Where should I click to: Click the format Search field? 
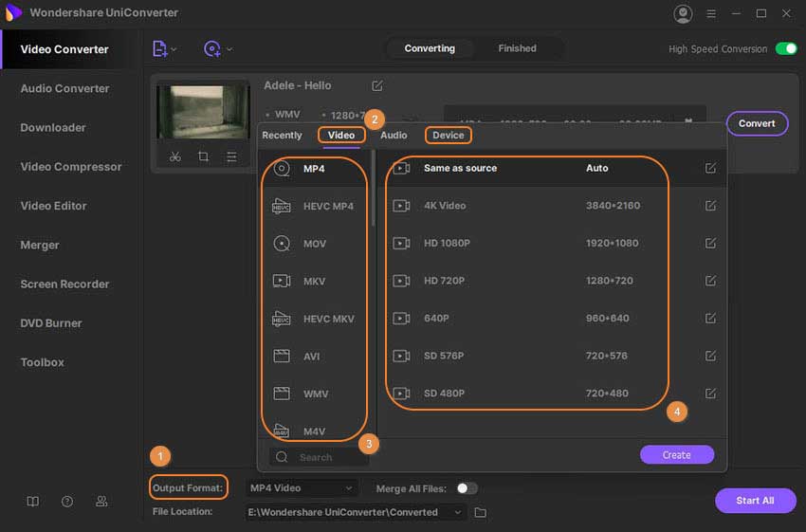[320, 457]
